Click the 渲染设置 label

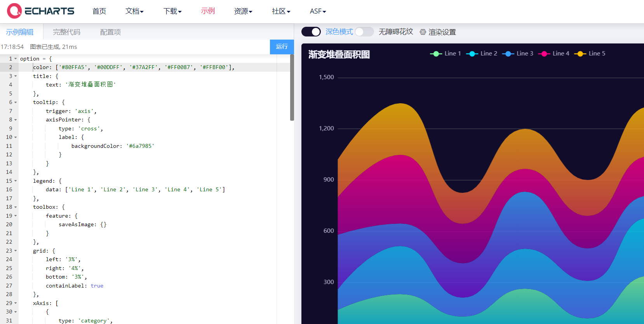(x=442, y=32)
